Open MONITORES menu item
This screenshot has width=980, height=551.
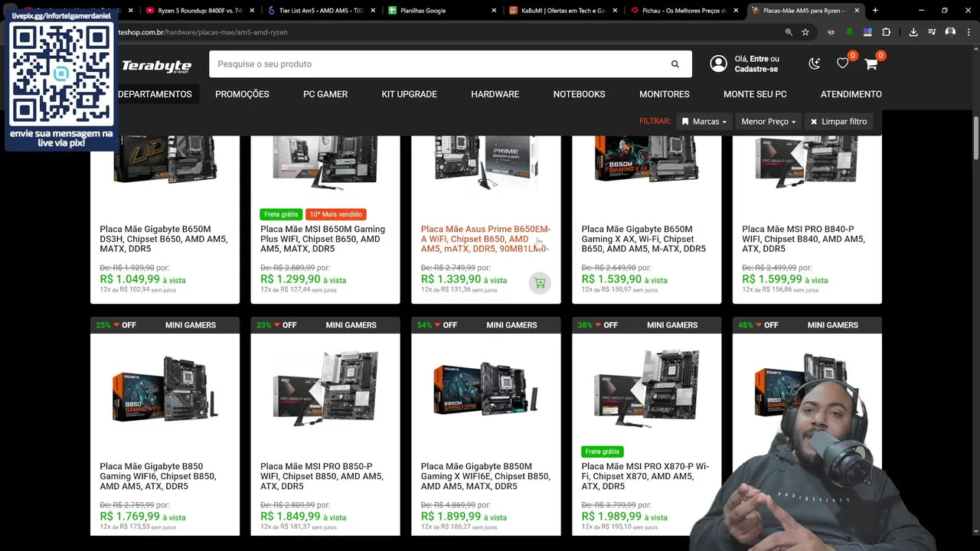pos(665,94)
